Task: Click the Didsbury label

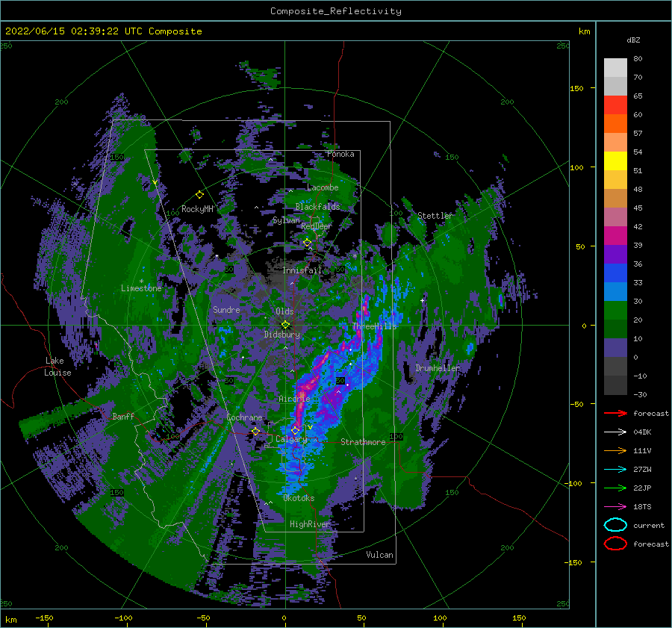Action: 282,335
